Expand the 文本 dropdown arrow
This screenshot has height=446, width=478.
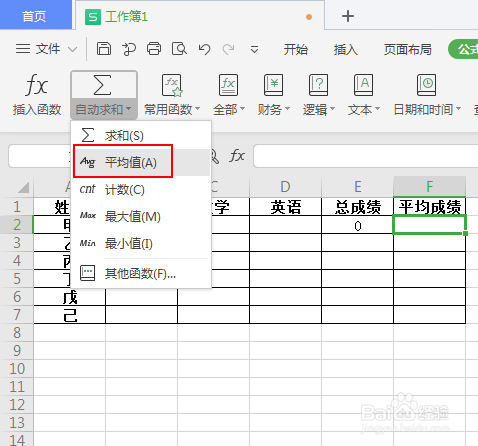[377, 109]
